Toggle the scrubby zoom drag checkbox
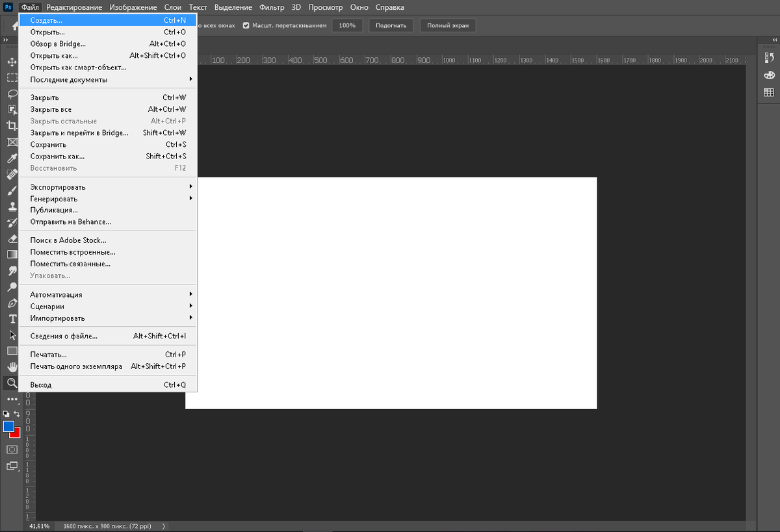The width and height of the screenshot is (780, 532). [246, 25]
